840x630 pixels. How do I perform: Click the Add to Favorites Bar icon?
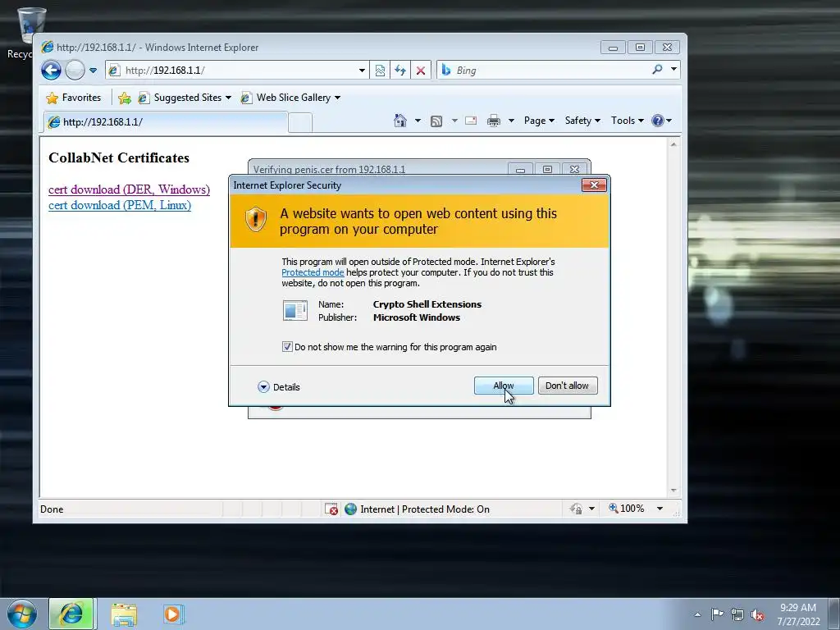point(125,98)
